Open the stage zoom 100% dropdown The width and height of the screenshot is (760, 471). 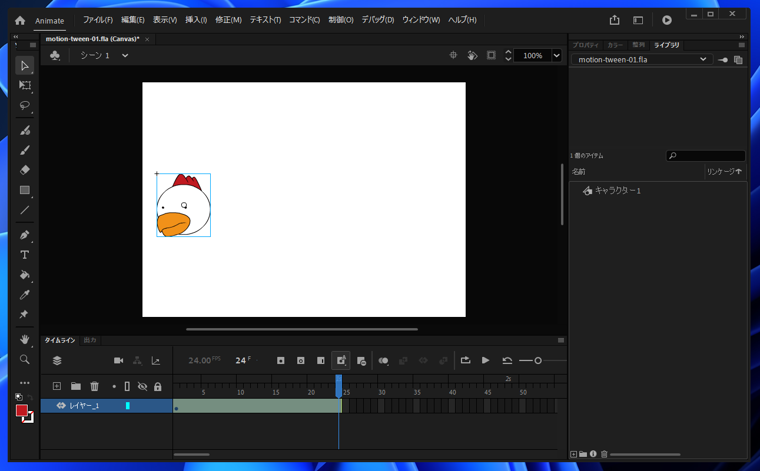556,56
